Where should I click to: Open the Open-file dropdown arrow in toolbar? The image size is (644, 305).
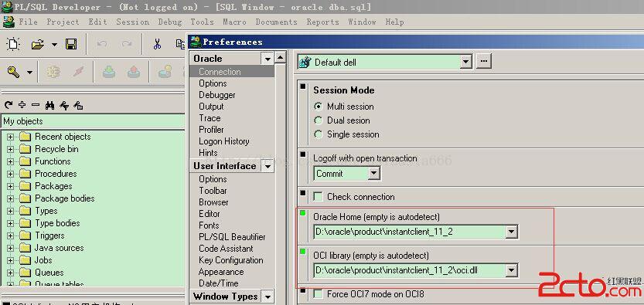54,44
